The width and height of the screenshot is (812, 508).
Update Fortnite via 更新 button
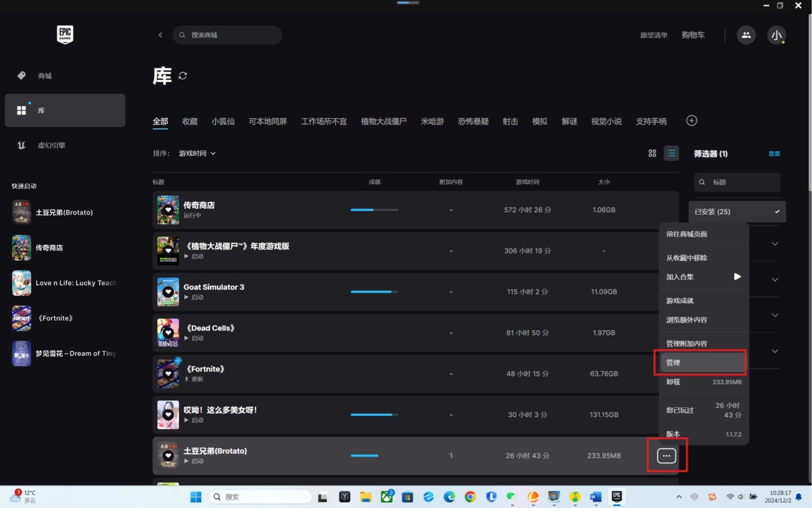pyautogui.click(x=194, y=379)
